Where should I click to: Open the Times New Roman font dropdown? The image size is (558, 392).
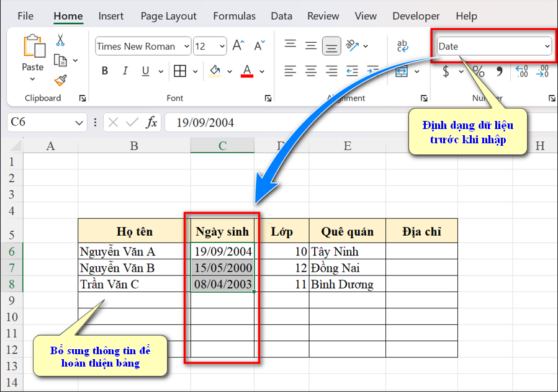tap(186, 47)
